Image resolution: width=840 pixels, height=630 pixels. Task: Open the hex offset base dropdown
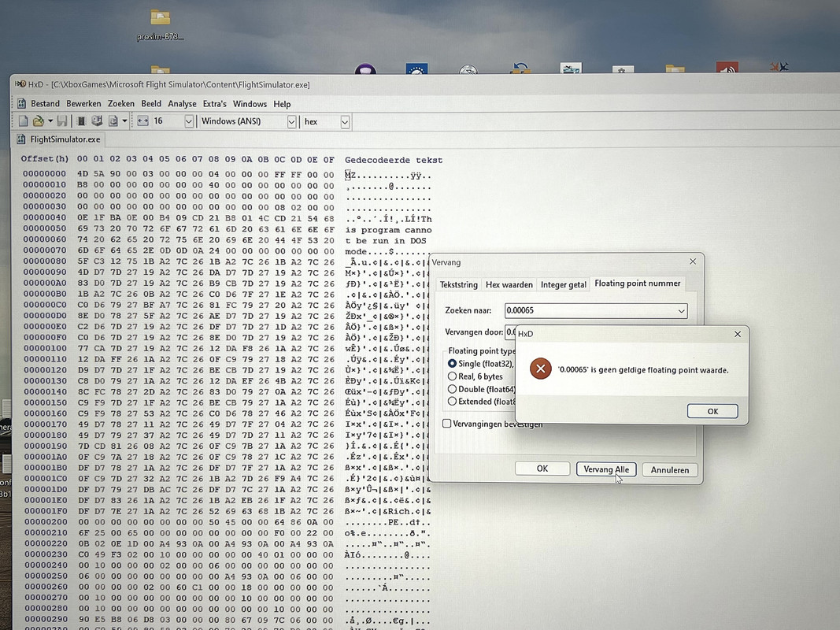(x=345, y=122)
